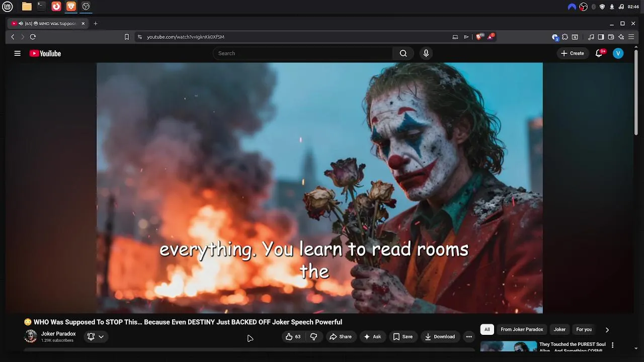Go back to the previous page

tap(13, 37)
